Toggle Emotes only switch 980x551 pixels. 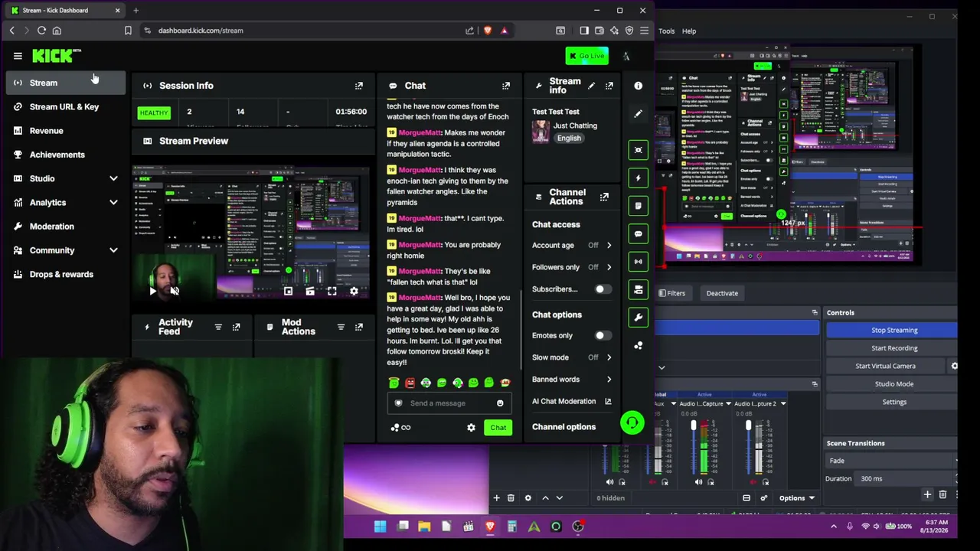pyautogui.click(x=602, y=336)
